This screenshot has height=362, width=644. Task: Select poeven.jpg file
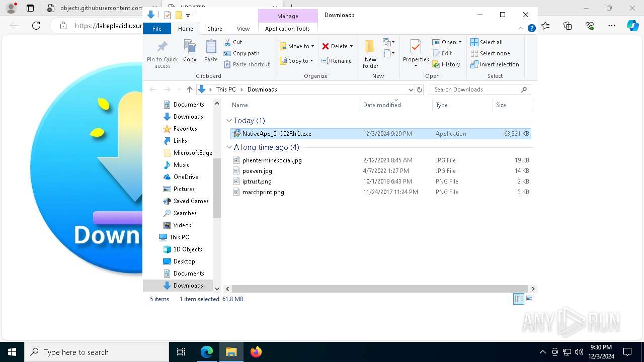[x=380, y=171]
